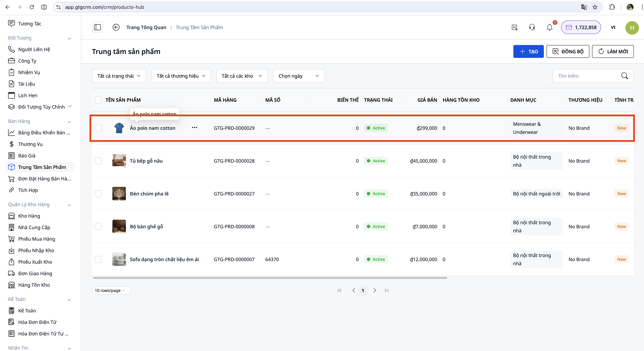644x351 pixels.
Task: Expand the Tất cả thương hiệu filter
Action: (181, 76)
